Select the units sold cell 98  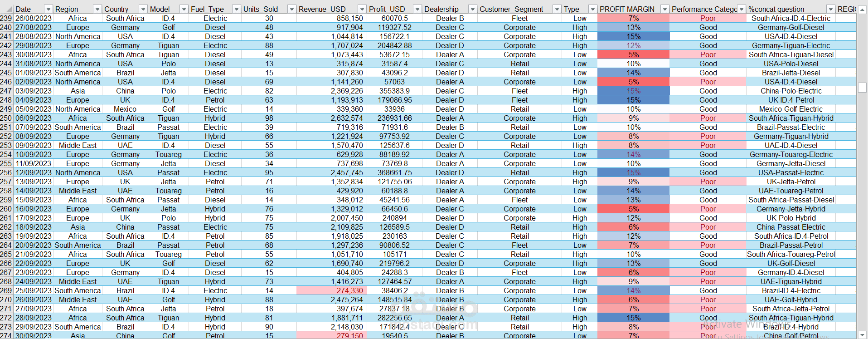[x=269, y=118]
